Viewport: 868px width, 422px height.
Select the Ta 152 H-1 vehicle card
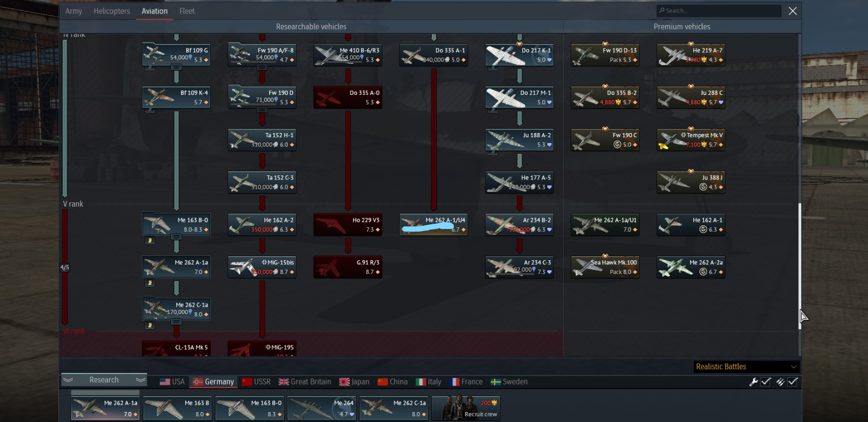click(262, 140)
